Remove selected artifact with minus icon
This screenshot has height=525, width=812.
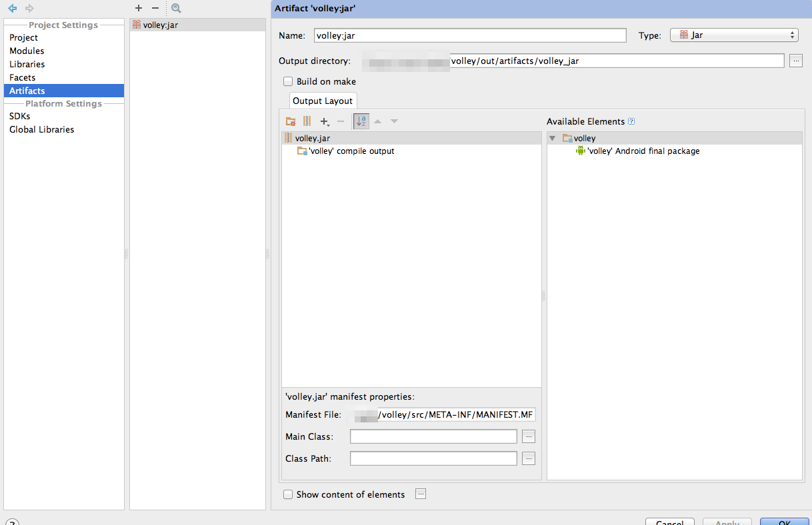[x=155, y=9]
